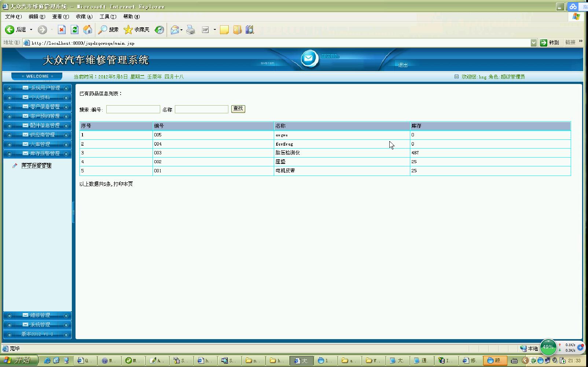Screen dimensions: 588x367
Task: Click the 49% green circle tray widget
Action: pos(548,347)
